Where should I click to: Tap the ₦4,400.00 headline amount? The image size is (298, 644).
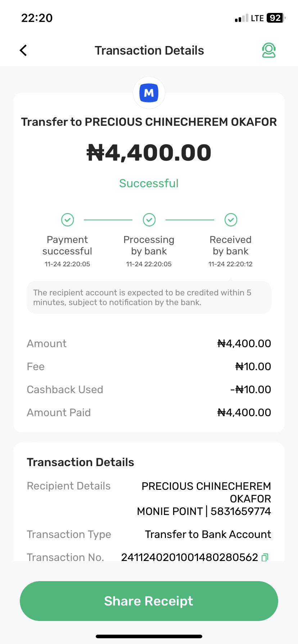[149, 153]
